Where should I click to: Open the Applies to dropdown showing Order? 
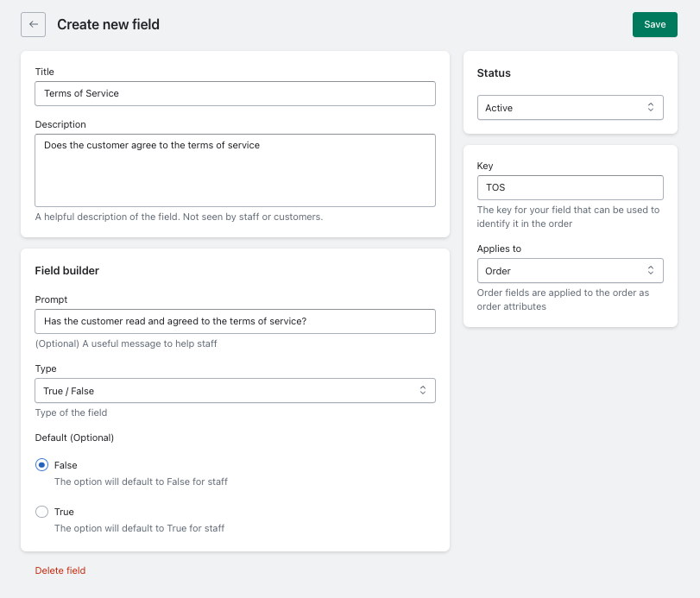570,270
